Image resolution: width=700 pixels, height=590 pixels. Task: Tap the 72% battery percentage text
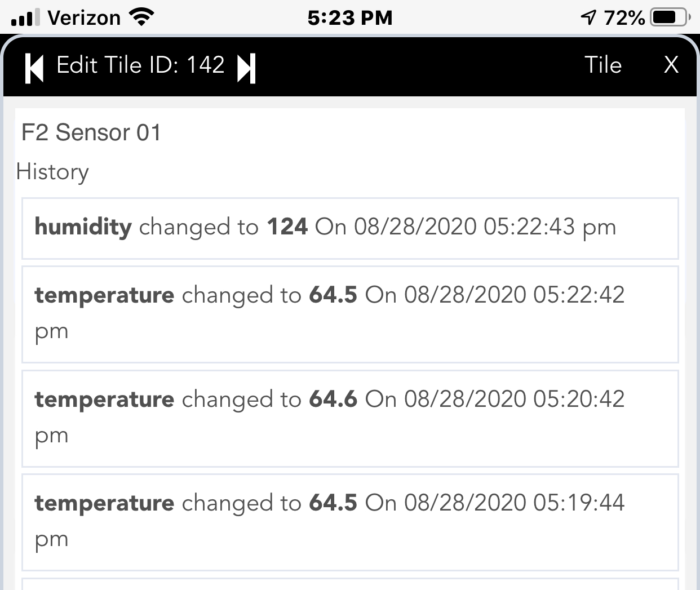pos(624,17)
